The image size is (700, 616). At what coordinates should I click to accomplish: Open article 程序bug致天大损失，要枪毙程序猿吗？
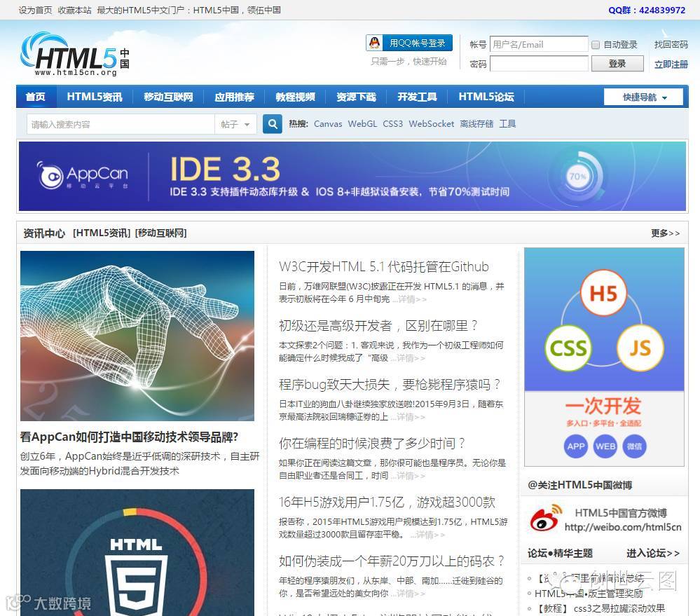tap(390, 384)
